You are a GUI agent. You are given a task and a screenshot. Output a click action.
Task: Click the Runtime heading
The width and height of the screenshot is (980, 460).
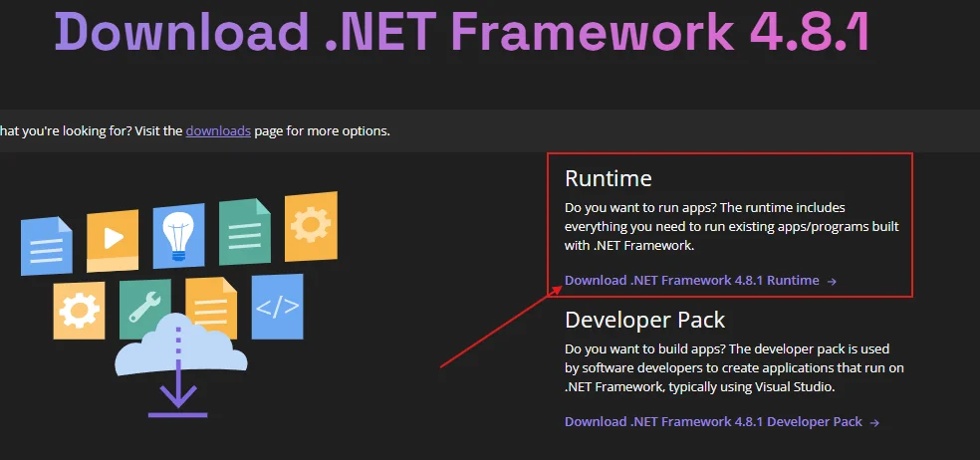(x=609, y=179)
